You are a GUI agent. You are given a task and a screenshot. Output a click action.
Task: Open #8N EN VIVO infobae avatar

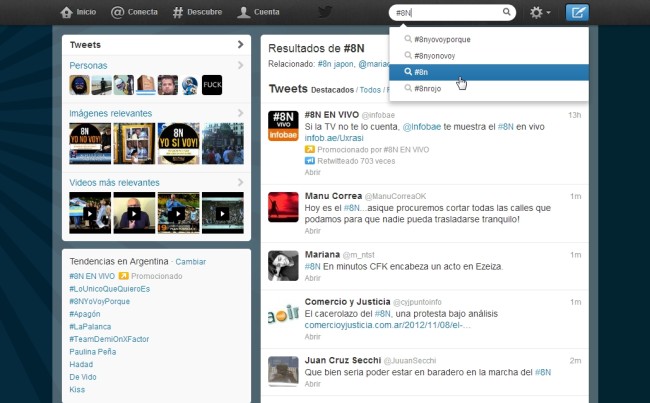pyautogui.click(x=283, y=126)
